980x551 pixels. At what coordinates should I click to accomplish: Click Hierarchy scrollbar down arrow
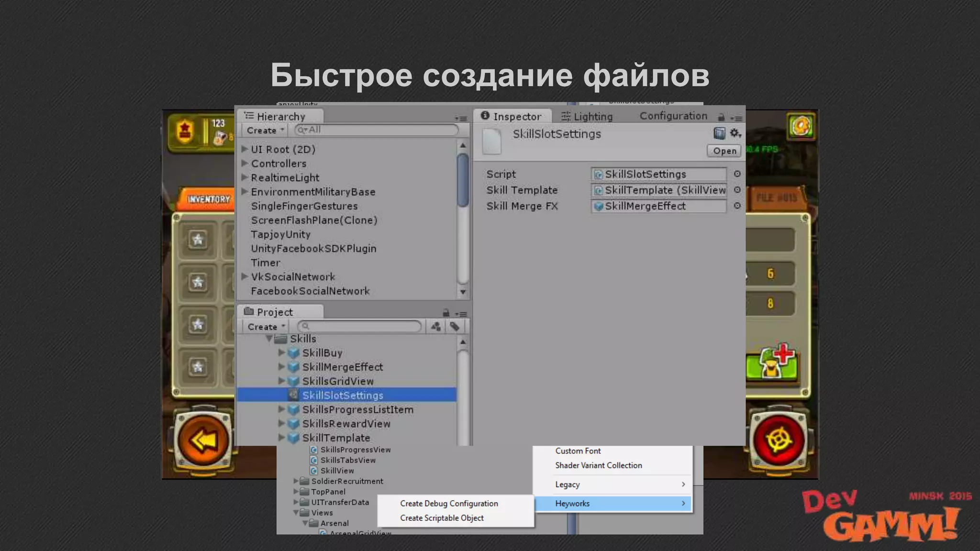coord(463,292)
